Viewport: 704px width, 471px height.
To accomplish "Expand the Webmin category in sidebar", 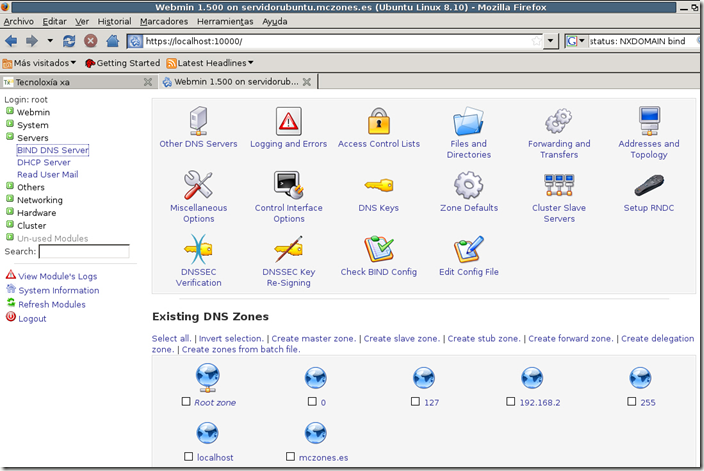I will tap(10, 111).
